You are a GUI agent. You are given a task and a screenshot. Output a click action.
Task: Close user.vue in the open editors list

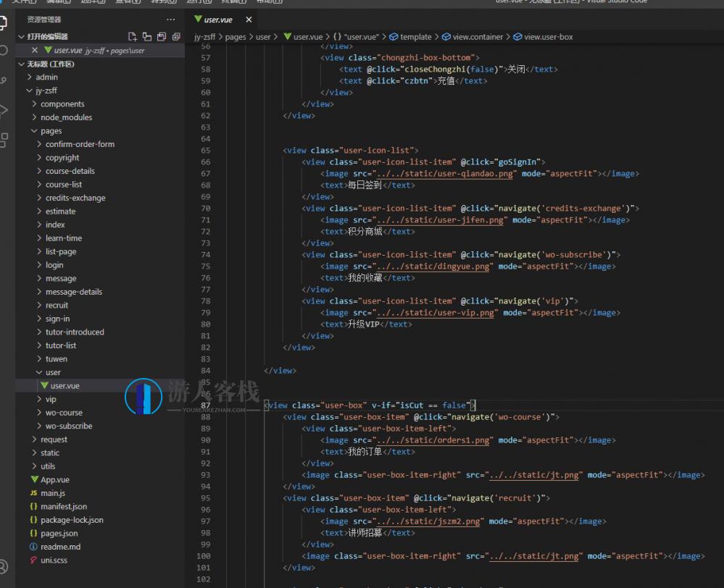point(35,51)
